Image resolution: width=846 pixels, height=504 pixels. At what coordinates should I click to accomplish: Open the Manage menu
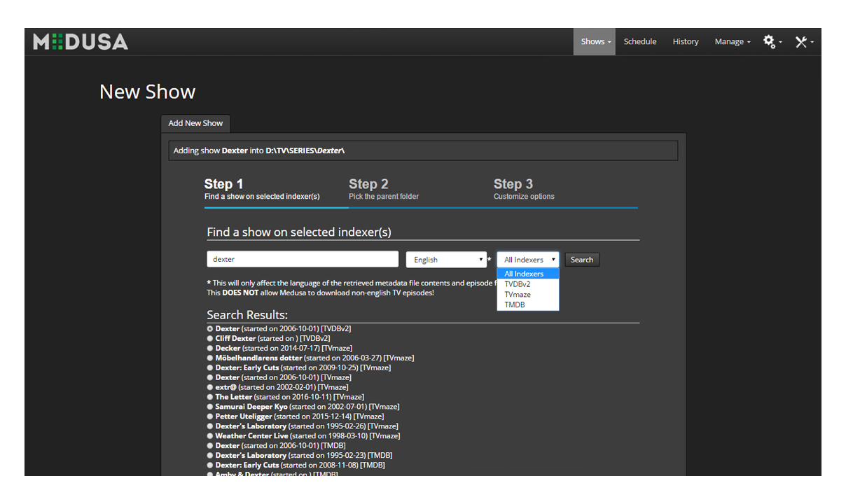click(732, 42)
